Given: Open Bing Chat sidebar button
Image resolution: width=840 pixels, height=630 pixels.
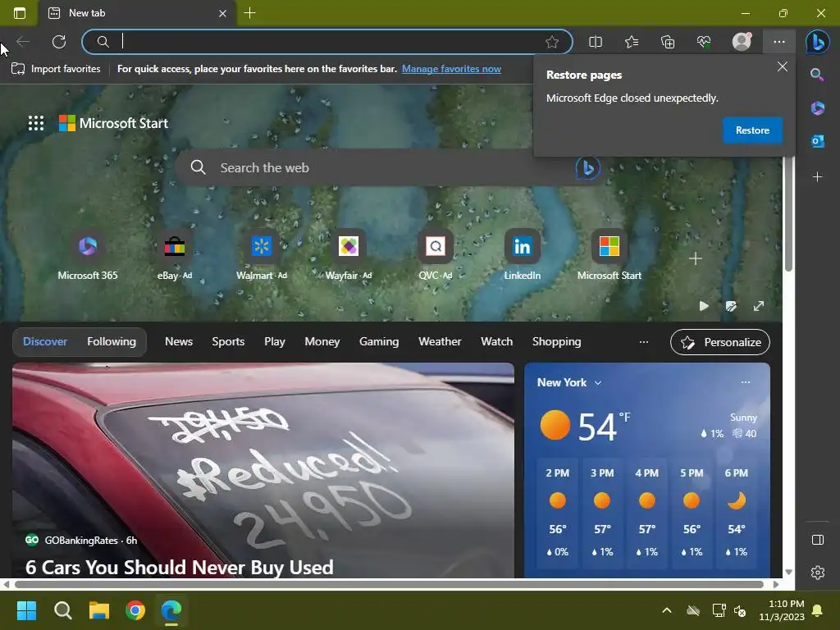Looking at the screenshot, I should coord(818,42).
